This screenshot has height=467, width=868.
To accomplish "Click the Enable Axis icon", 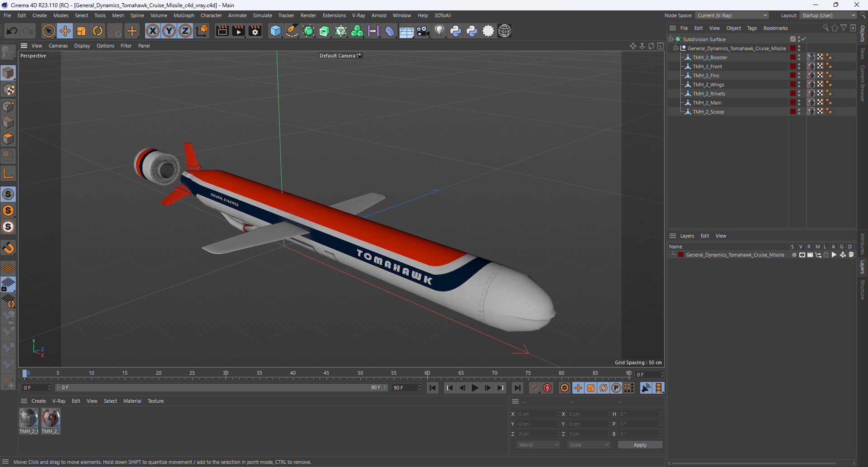I will pos(8,173).
